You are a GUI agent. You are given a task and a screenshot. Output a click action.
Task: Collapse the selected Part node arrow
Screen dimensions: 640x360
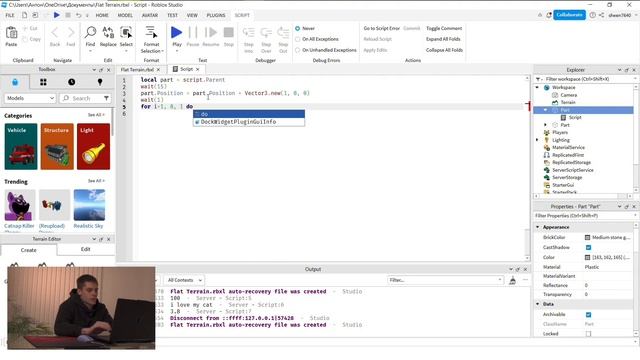[x=546, y=110]
